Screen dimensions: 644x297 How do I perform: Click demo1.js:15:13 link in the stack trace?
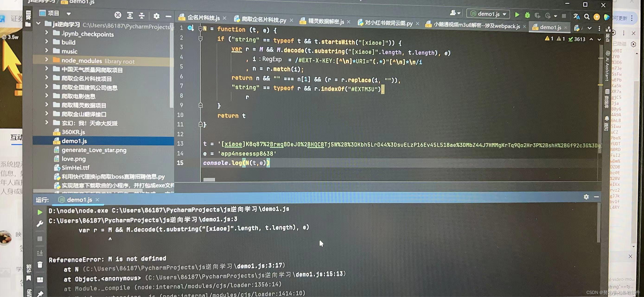pos(319,274)
